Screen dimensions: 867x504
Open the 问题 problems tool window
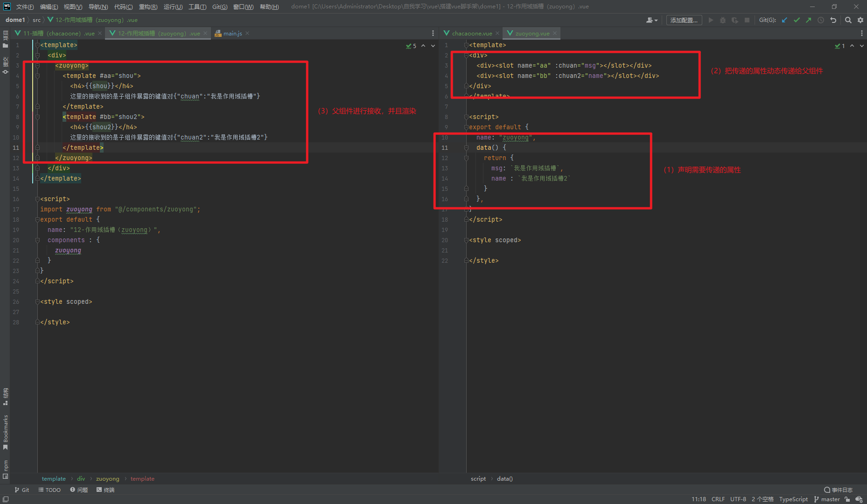[79, 490]
